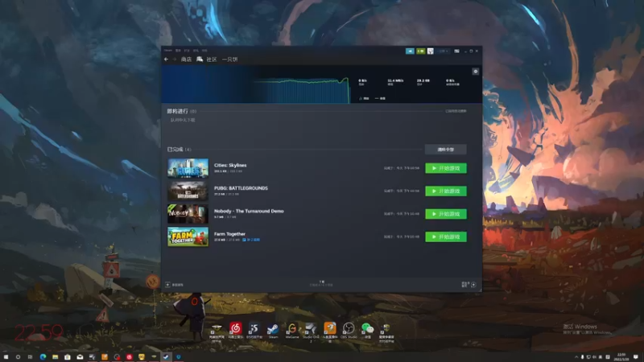Viewport: 644px width, 362px height.
Task: Open the 社区 community tab
Action: (x=212, y=59)
